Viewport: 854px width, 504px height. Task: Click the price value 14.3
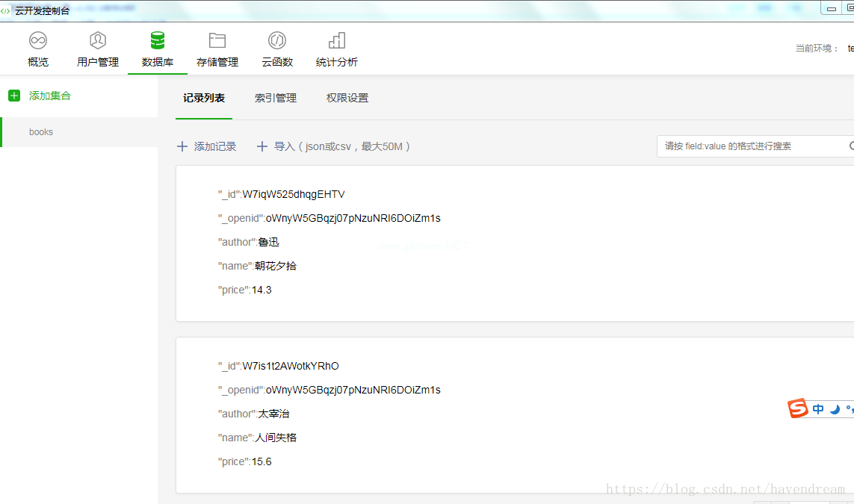262,290
